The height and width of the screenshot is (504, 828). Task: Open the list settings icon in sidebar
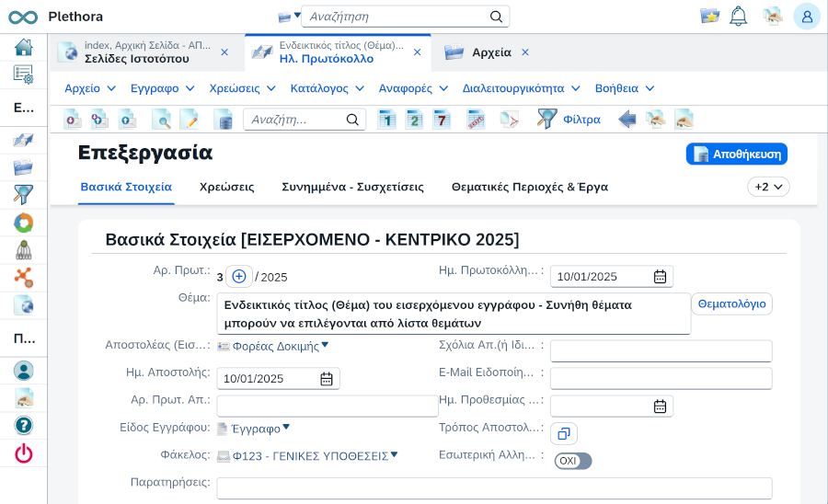click(23, 74)
